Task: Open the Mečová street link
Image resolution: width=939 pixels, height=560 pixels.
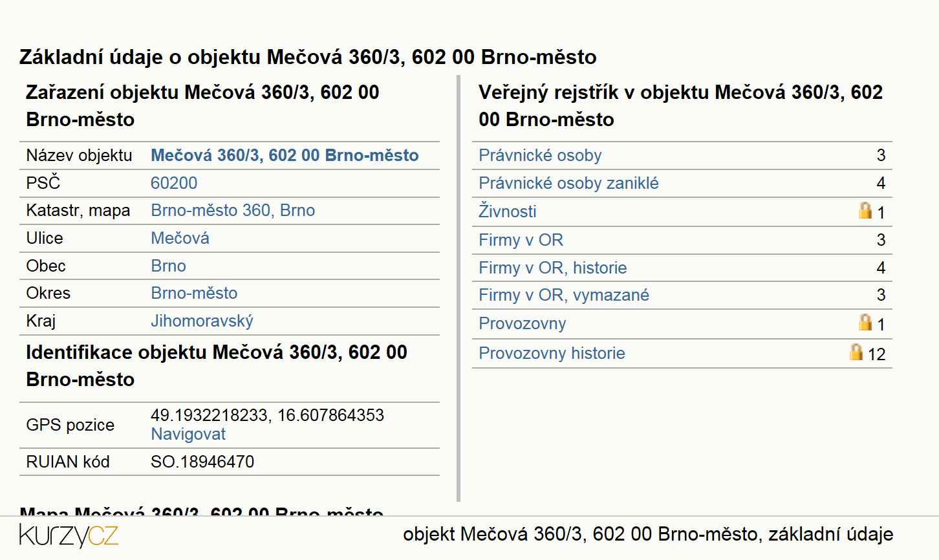Action: pyautogui.click(x=180, y=238)
